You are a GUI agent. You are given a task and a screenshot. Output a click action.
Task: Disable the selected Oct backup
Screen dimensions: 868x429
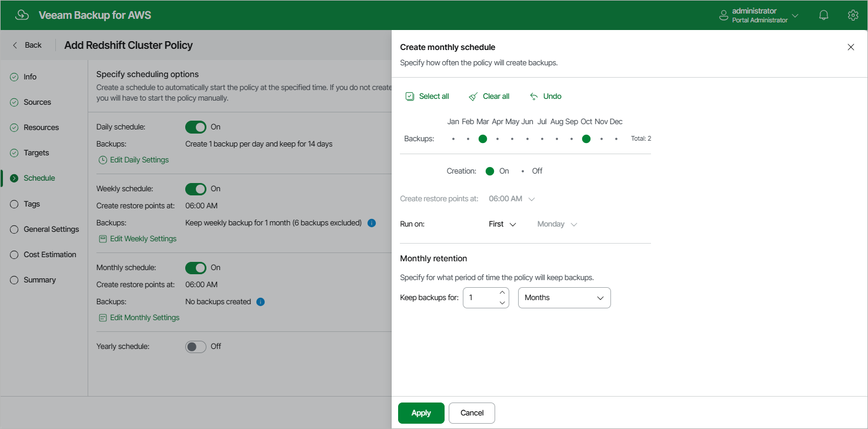tap(586, 139)
